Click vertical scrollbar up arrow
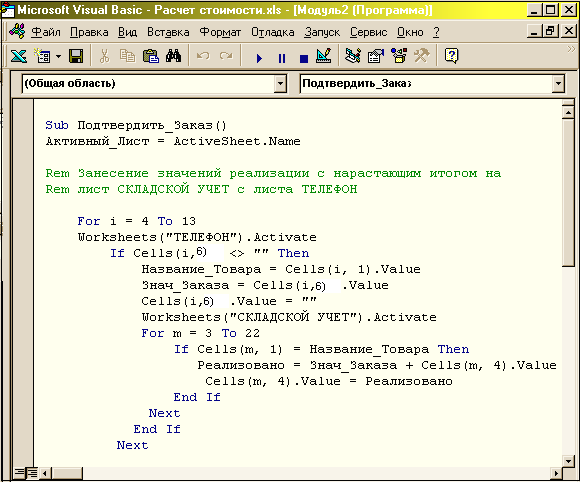The height and width of the screenshot is (482, 580). coord(568,112)
